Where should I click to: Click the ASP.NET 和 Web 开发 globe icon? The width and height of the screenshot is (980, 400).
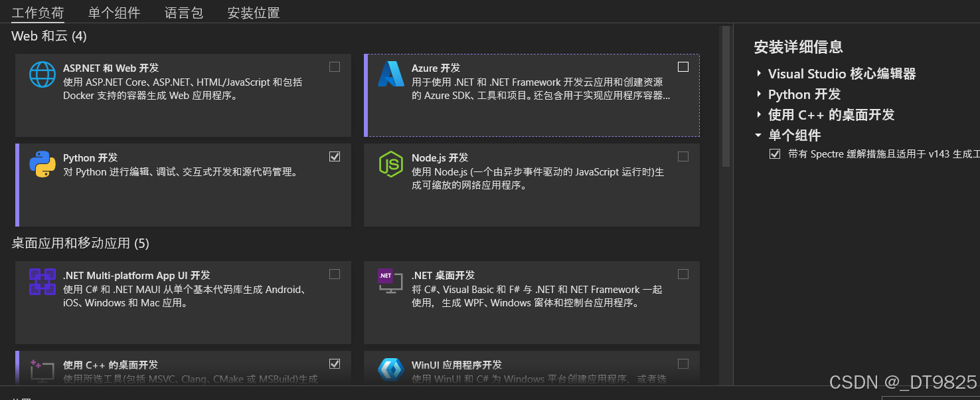coord(42,74)
